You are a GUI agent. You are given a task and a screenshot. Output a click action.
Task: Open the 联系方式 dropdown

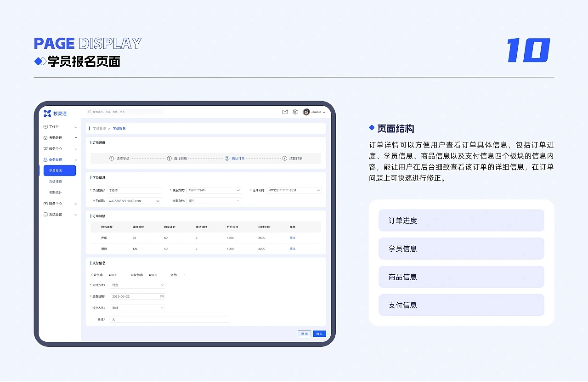(x=214, y=190)
